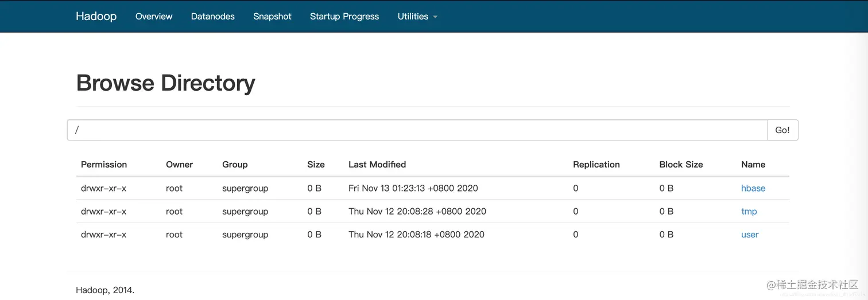Screen dimensions: 868x300
Task: Click root owner in the user row
Action: [174, 234]
